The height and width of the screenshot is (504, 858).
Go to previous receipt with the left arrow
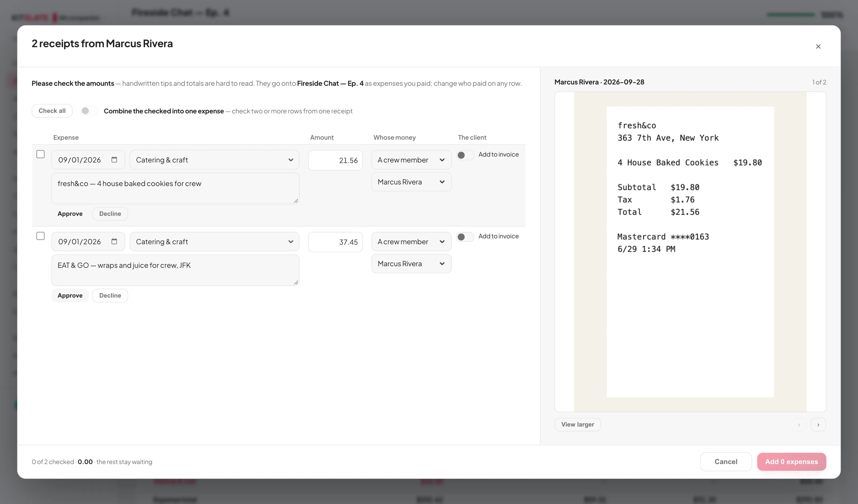click(x=799, y=424)
